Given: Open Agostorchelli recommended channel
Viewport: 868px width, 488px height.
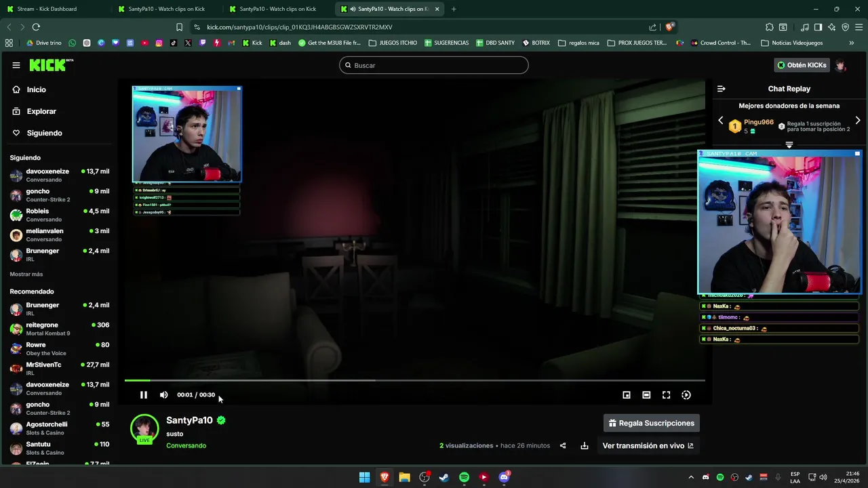Looking at the screenshot, I should [60, 428].
